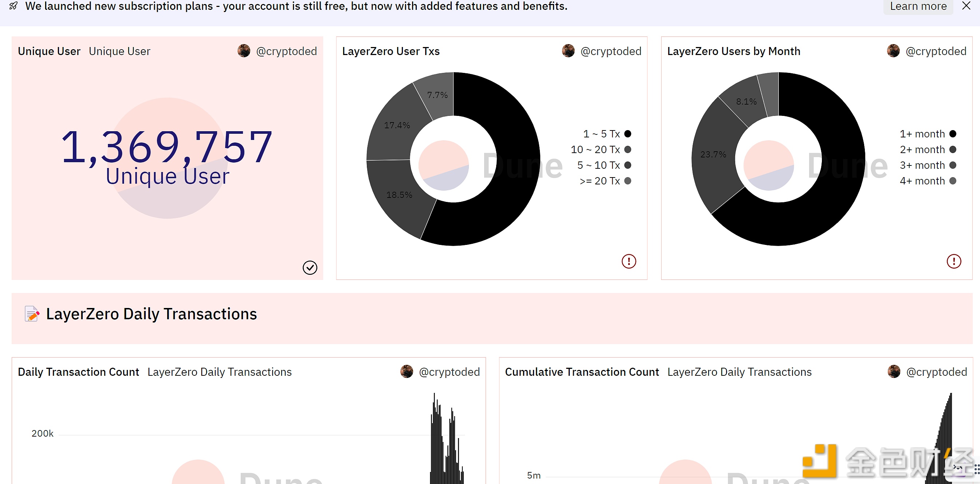Open Unique User query title link

[x=119, y=51]
